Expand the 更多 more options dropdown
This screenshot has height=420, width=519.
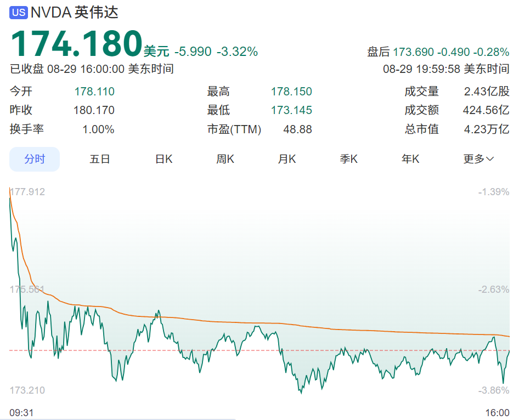(478, 159)
